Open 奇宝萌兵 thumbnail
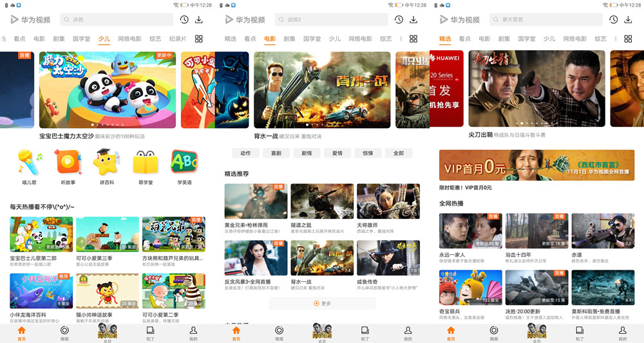This screenshot has width=644, height=343. pyautogui.click(x=471, y=287)
